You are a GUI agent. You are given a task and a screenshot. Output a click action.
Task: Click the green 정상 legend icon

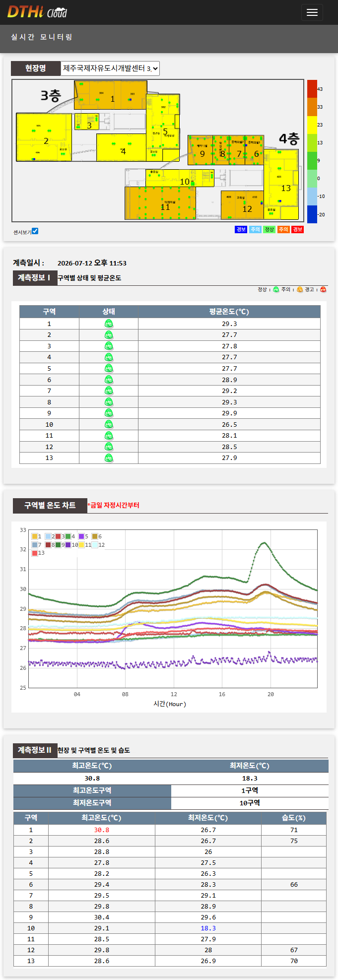(276, 290)
